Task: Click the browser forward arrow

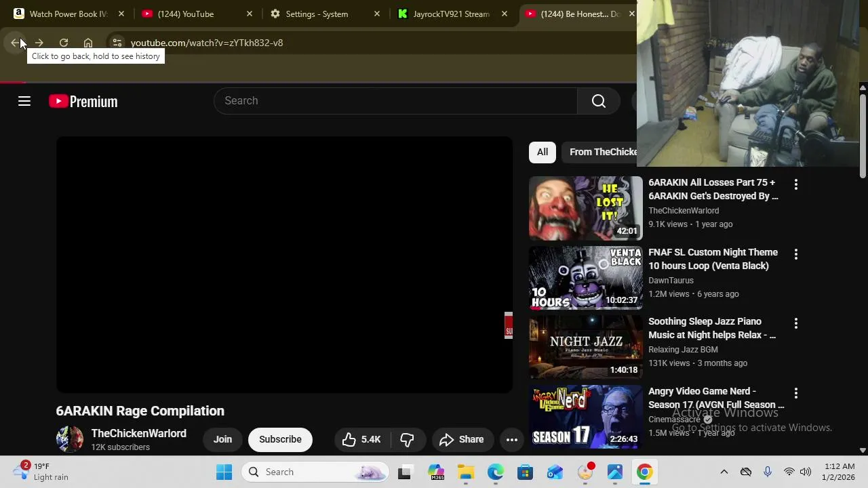Action: pos(39,43)
